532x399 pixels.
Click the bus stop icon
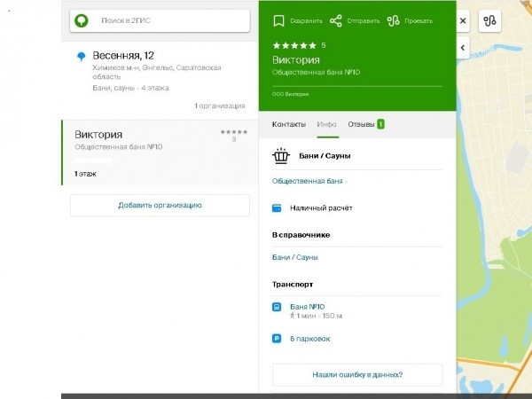277,307
